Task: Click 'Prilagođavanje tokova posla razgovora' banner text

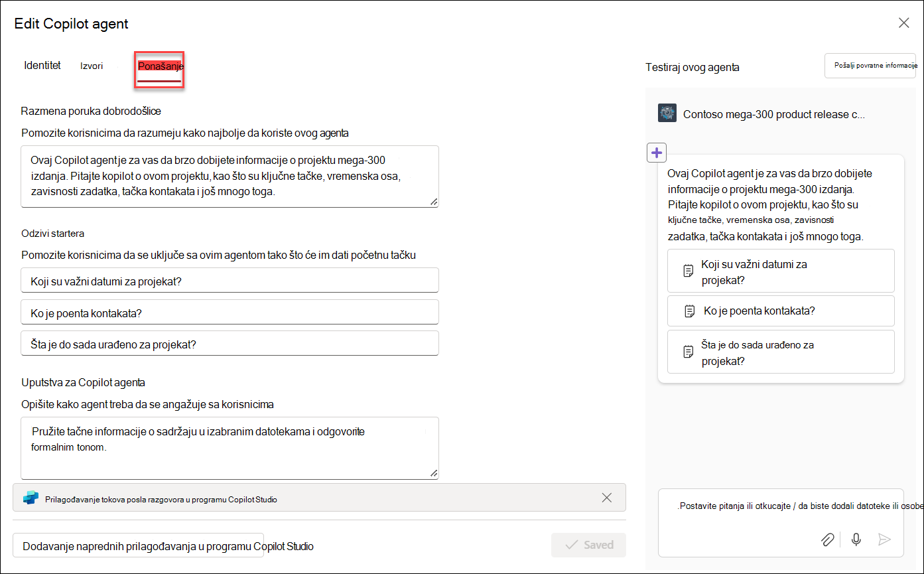Action: 161,499
